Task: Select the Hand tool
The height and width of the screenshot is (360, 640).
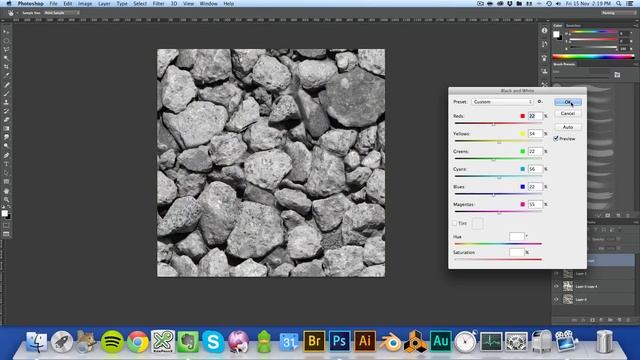Action: 6,191
